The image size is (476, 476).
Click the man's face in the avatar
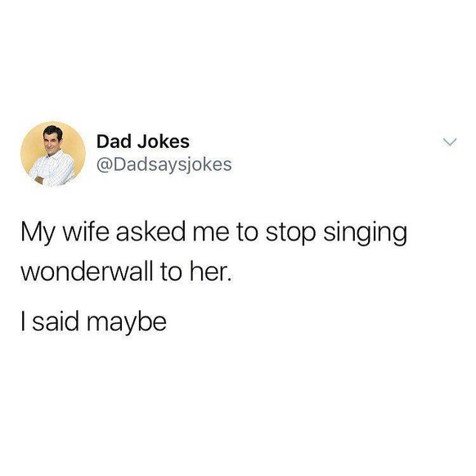pos(52,141)
